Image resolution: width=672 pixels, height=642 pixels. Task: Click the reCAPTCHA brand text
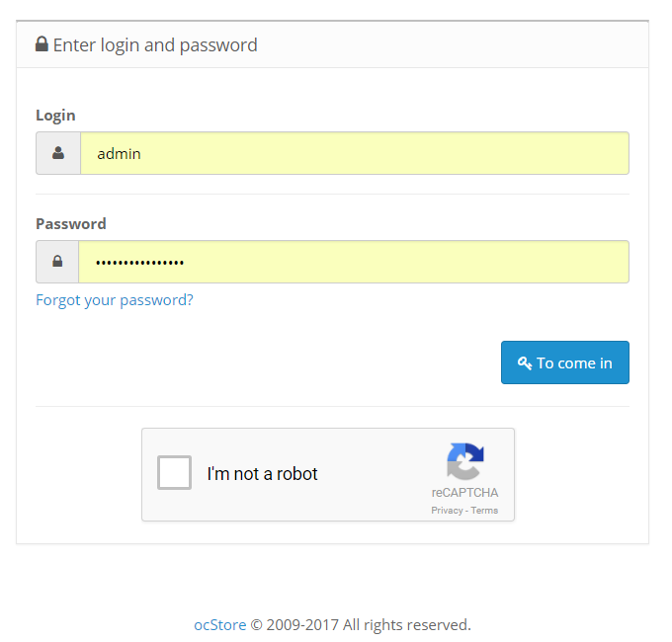465,493
